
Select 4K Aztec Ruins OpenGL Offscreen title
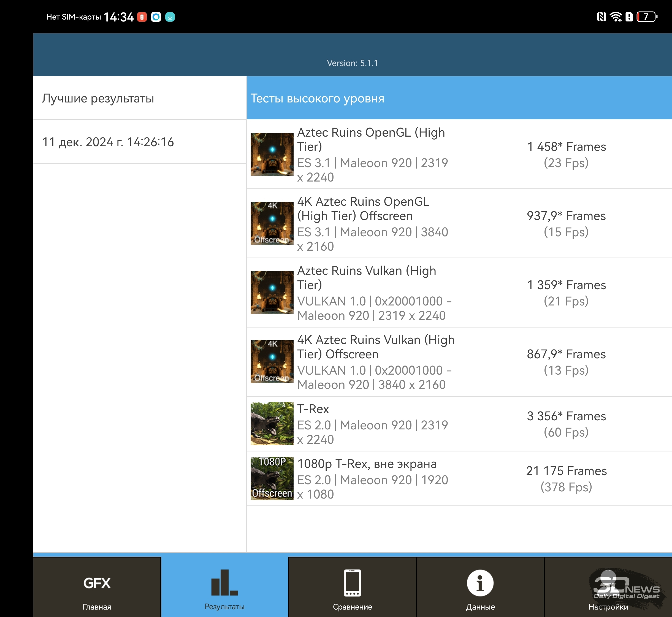pos(363,209)
